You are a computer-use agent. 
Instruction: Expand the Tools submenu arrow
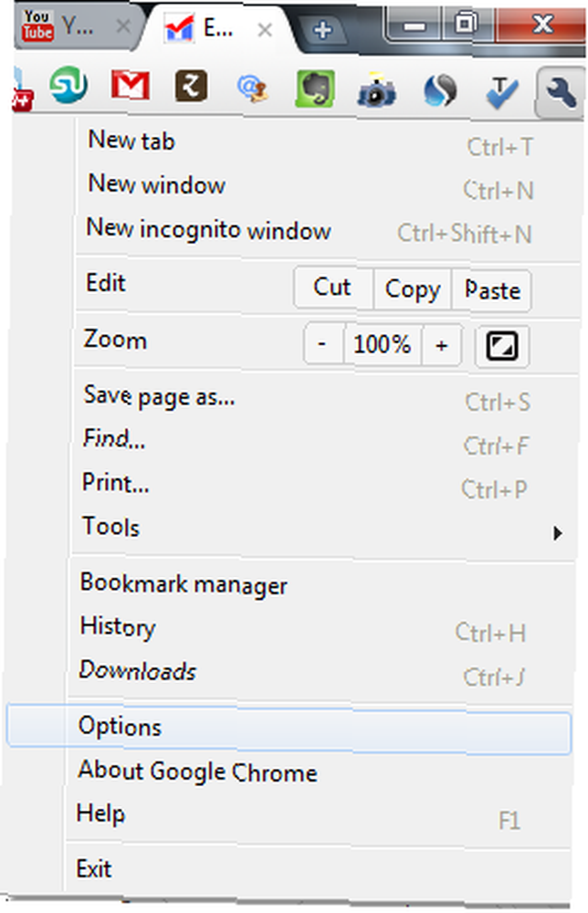557,533
